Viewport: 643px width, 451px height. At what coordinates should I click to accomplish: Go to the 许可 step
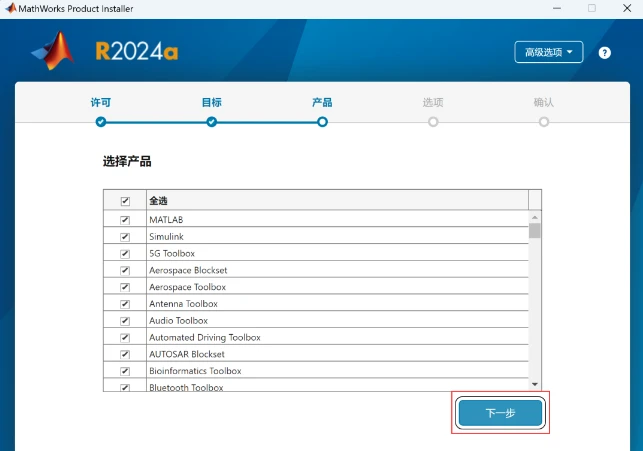click(101, 122)
